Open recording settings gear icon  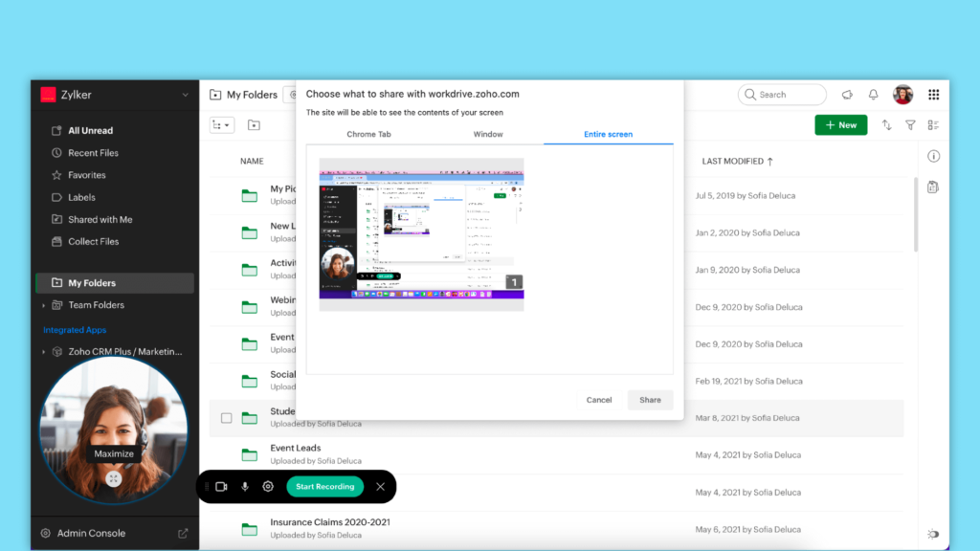(x=268, y=487)
